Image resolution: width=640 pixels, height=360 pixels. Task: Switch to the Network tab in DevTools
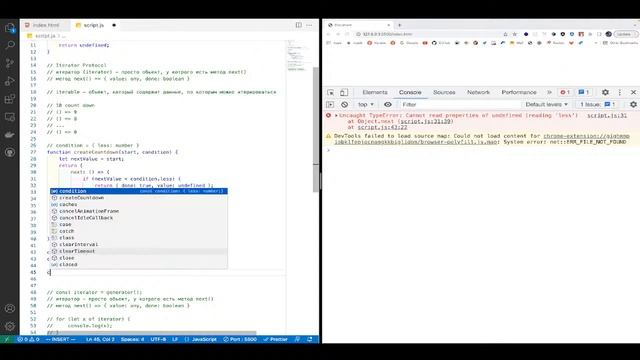click(x=478, y=93)
